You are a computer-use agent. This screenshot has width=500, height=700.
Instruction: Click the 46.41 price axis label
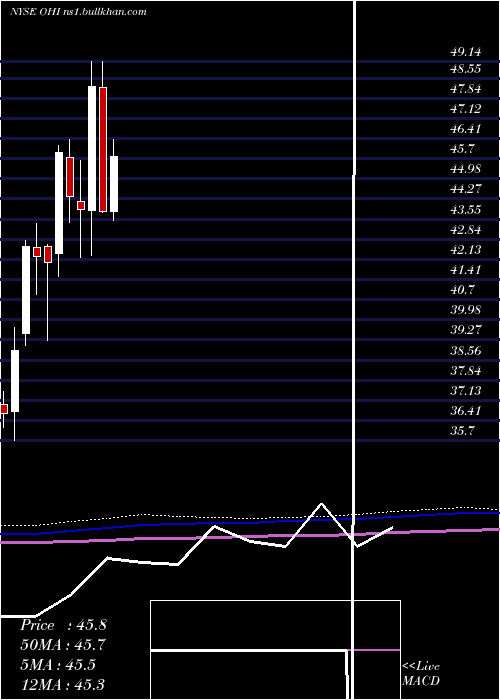tap(466, 129)
